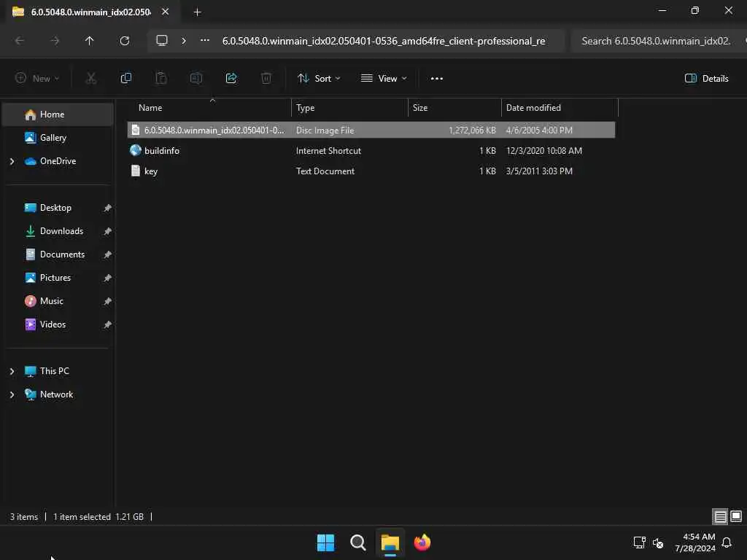
Task: Cut the selected file
Action: (x=91, y=78)
